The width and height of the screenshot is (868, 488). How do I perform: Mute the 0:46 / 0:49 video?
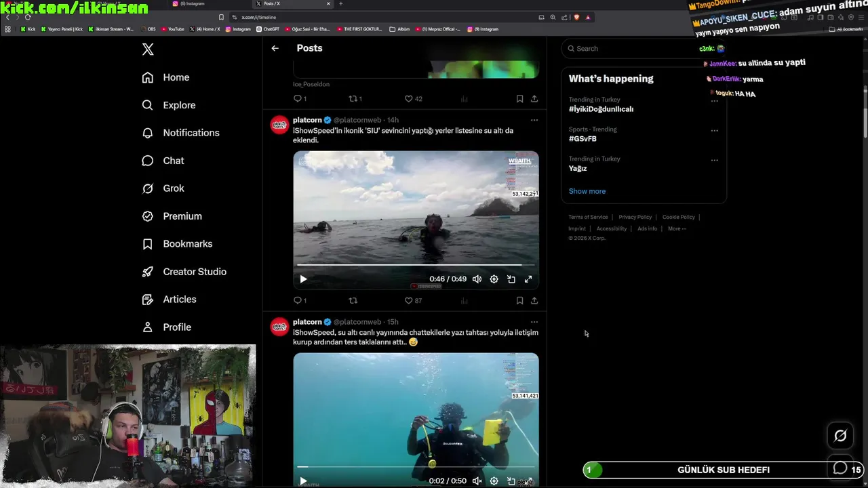pos(477,279)
